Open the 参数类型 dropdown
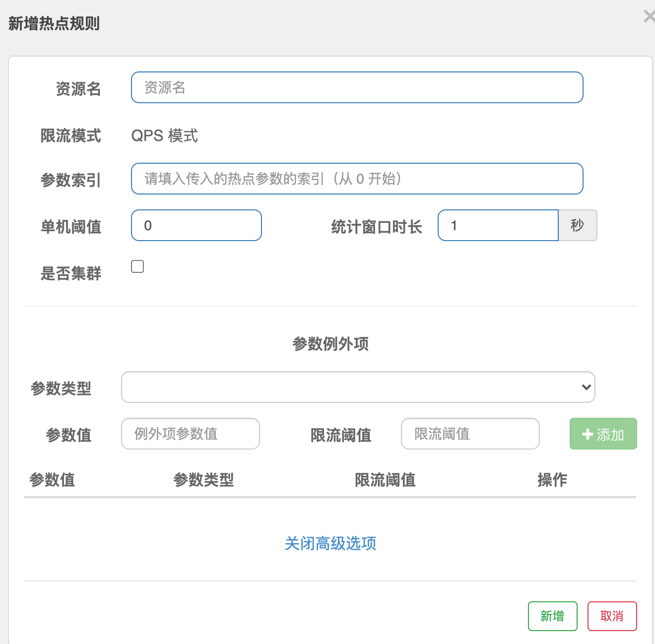Viewport: 655px width, 644px height. point(358,387)
